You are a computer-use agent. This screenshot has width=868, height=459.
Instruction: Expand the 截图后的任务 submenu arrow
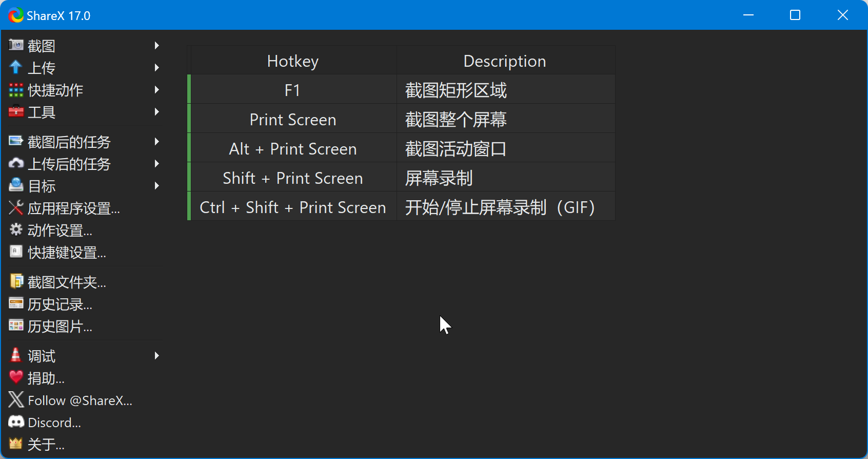(x=157, y=142)
